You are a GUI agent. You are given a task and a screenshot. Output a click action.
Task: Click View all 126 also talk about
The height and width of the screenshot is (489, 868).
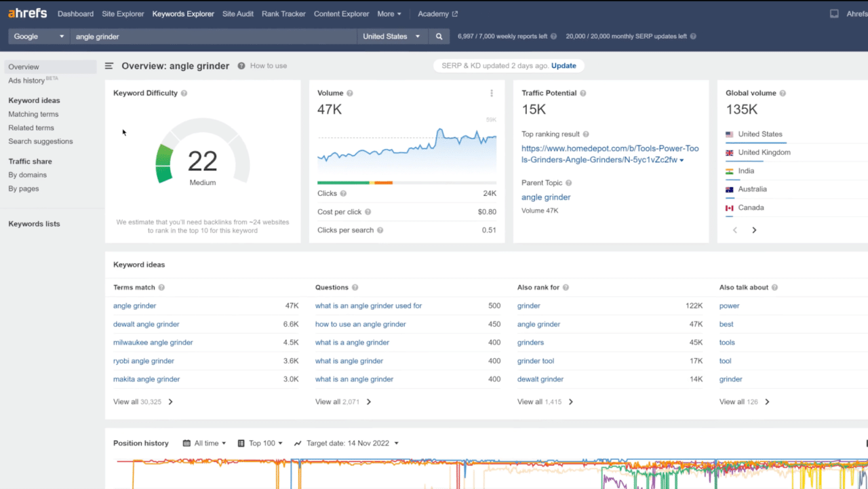click(745, 402)
